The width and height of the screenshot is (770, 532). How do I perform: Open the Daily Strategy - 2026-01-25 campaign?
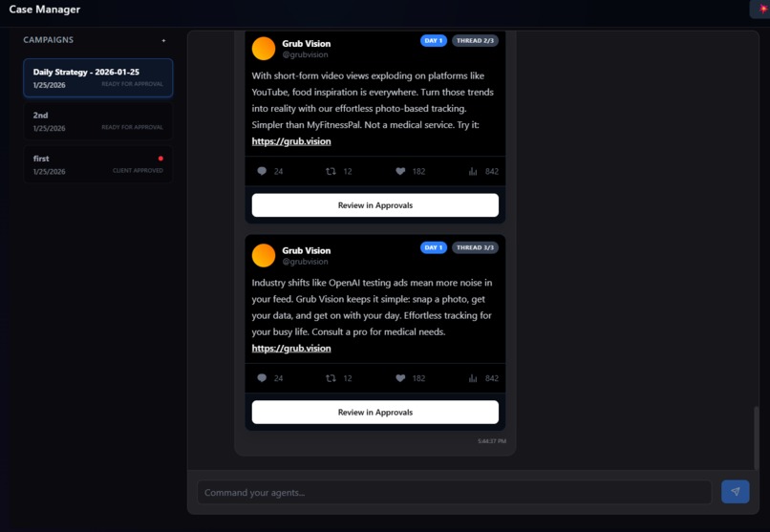click(x=98, y=77)
